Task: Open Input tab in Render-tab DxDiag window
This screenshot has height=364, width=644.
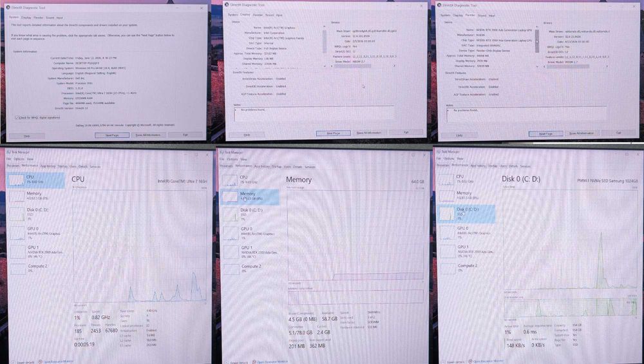Action: 491,15
